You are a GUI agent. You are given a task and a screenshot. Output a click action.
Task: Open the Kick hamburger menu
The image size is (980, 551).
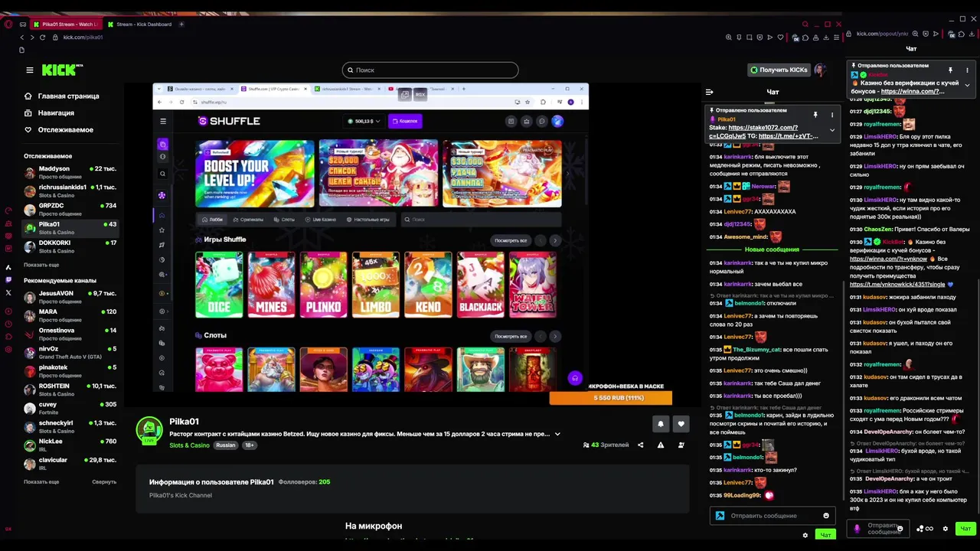coord(30,70)
